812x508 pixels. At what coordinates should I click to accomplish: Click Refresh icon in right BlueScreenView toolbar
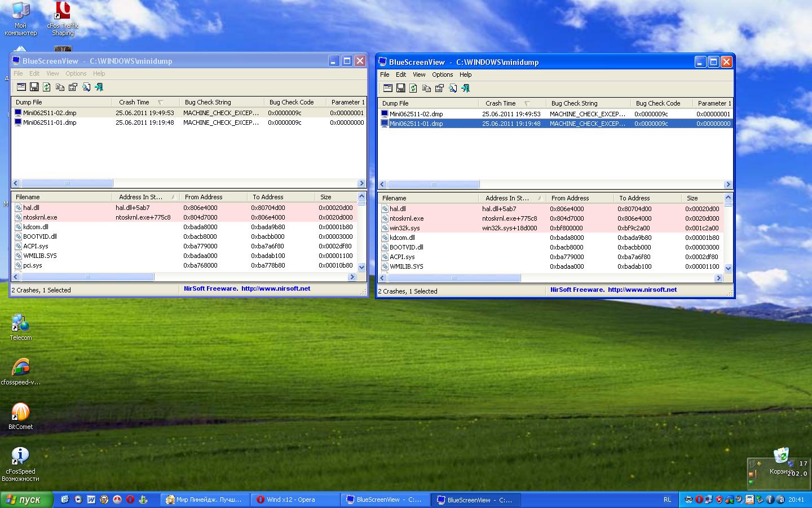pyautogui.click(x=413, y=88)
